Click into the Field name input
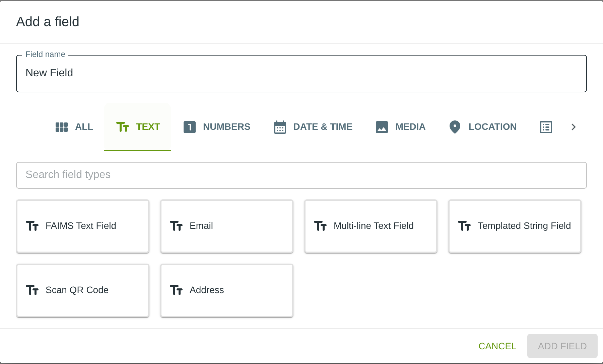The height and width of the screenshot is (364, 603). tap(301, 74)
